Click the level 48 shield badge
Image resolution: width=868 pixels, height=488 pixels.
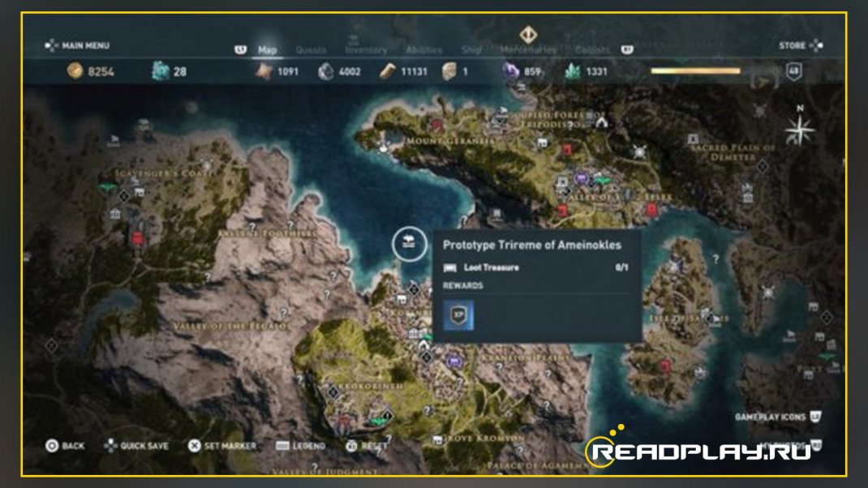click(794, 71)
